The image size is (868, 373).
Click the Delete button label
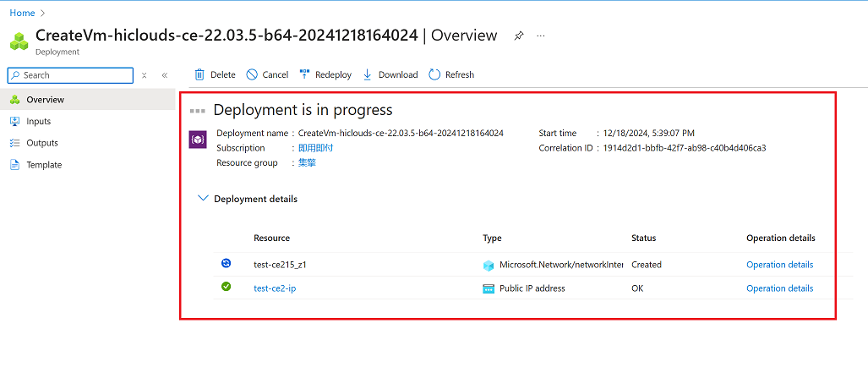click(x=223, y=74)
